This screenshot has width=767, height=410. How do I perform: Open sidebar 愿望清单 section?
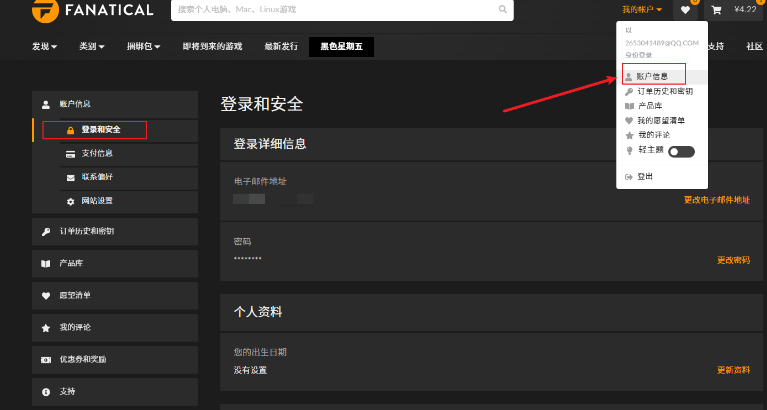pos(115,296)
